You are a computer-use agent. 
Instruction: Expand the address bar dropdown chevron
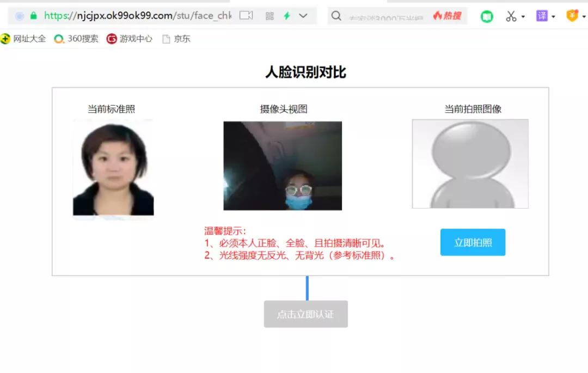coord(303,16)
